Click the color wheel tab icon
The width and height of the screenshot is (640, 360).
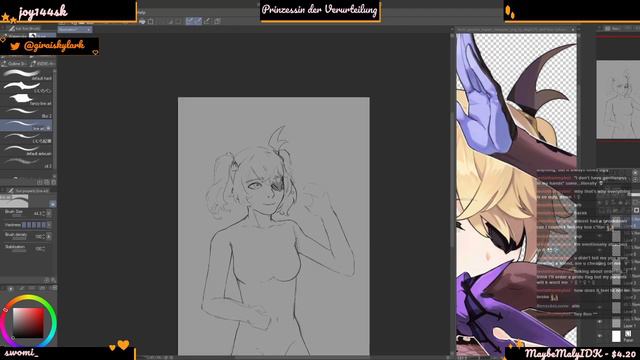11,289
